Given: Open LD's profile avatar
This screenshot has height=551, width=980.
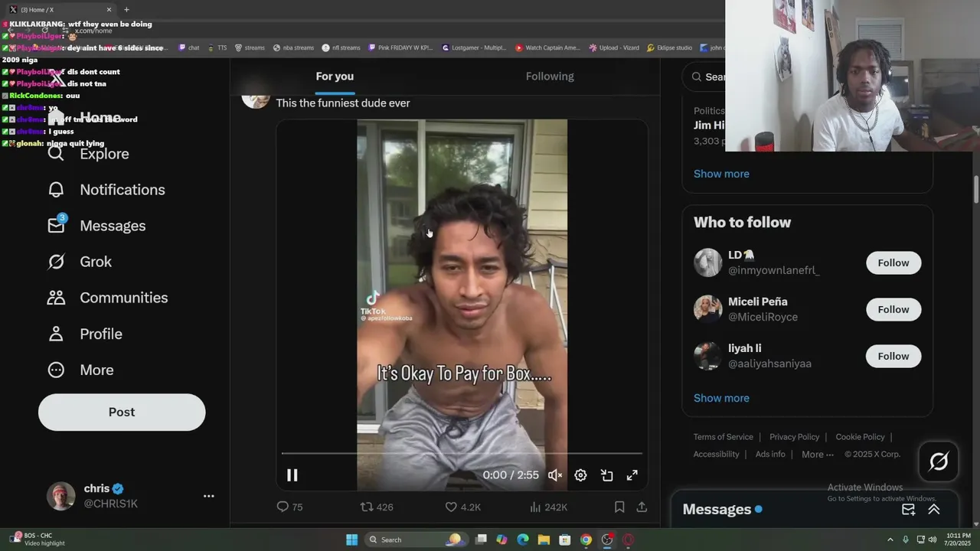Looking at the screenshot, I should [x=707, y=262].
